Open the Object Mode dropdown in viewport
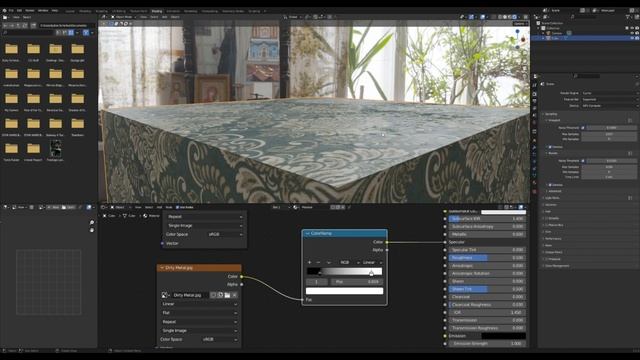The image size is (640, 360). 124,17
